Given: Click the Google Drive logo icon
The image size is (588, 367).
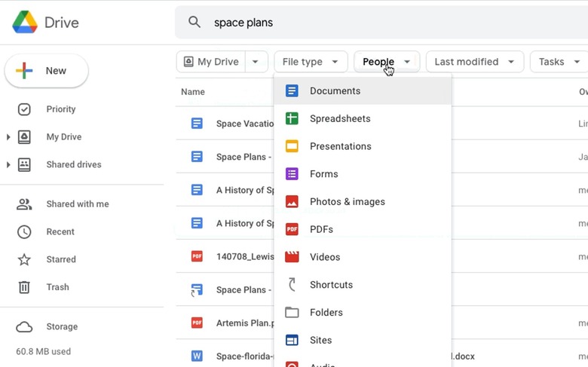Looking at the screenshot, I should (25, 23).
